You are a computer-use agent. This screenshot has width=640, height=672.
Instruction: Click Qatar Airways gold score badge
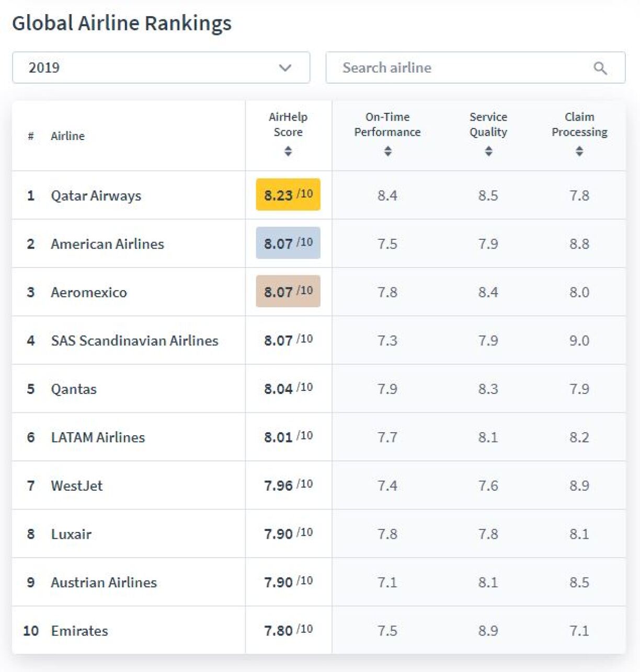point(288,195)
